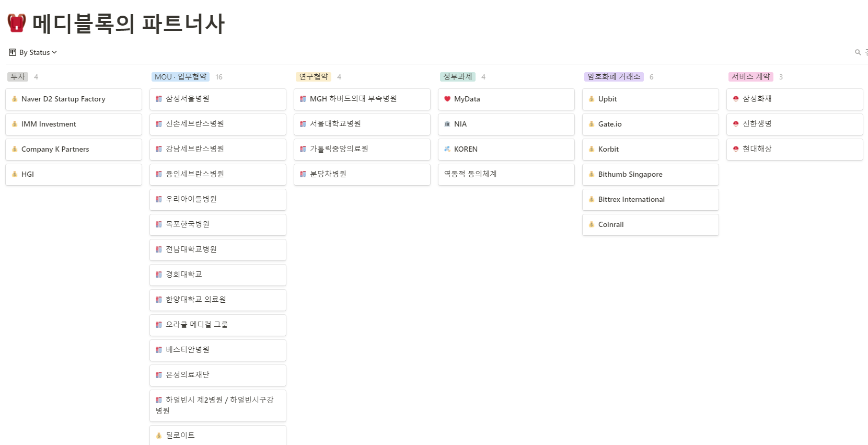The height and width of the screenshot is (445, 868).
Task: Click the search magnifier icon
Action: 858,52
